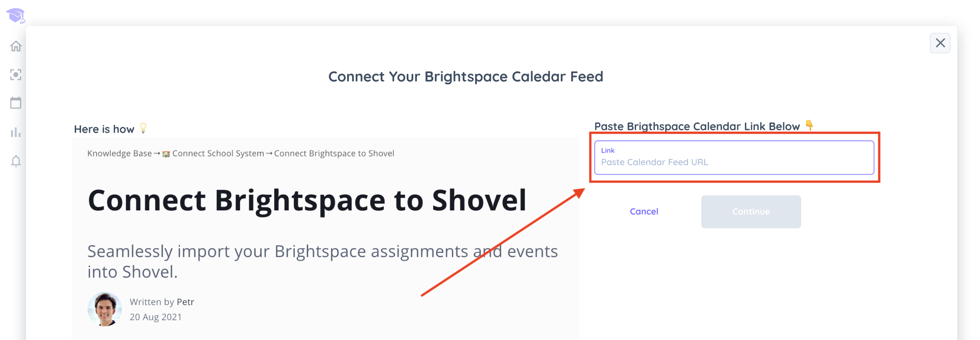Open the focus target icon in sidebar
Viewport: 980px width, 340px height.
pos(16,74)
